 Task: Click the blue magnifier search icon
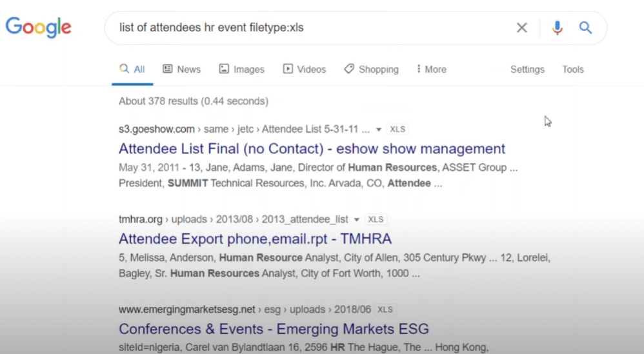click(x=585, y=28)
